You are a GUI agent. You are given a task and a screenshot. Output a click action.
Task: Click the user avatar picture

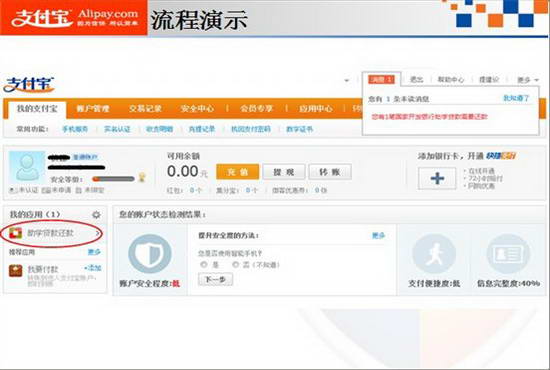27,168
